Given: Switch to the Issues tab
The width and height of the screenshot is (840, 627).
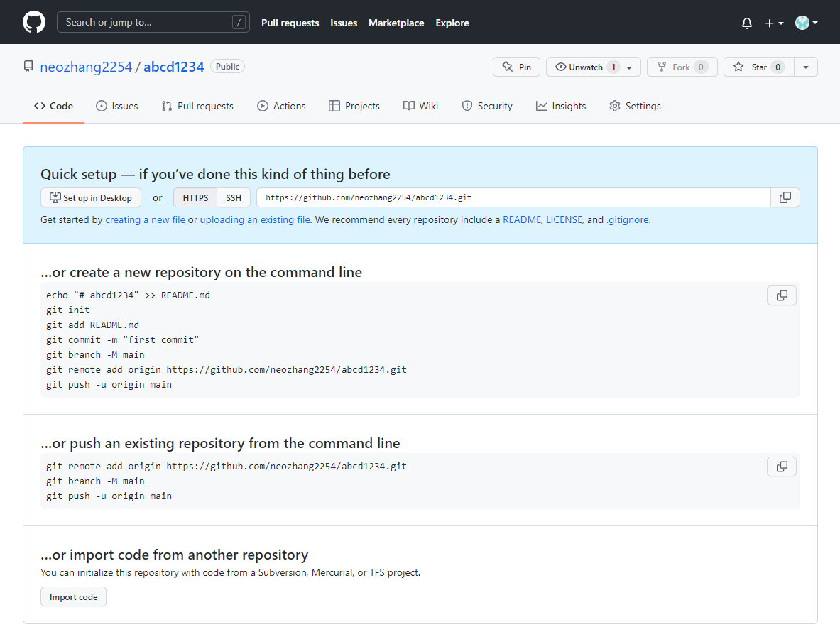Looking at the screenshot, I should (x=117, y=106).
